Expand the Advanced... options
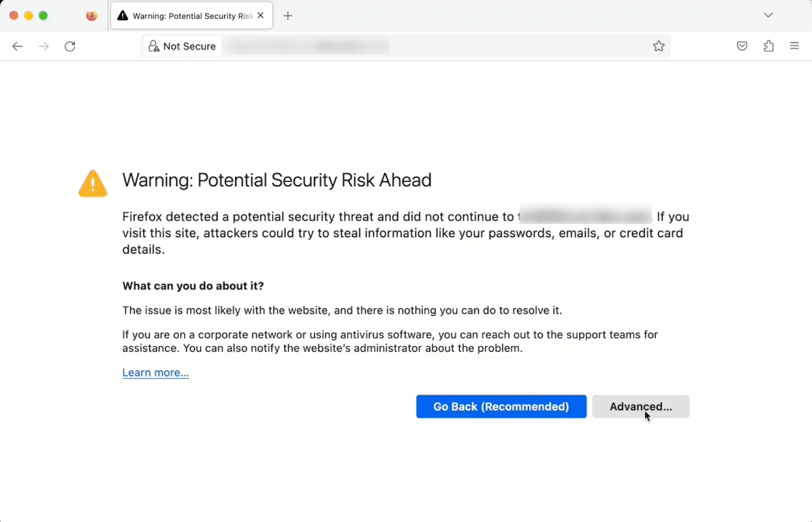Viewport: 812px width, 522px height. (640, 407)
